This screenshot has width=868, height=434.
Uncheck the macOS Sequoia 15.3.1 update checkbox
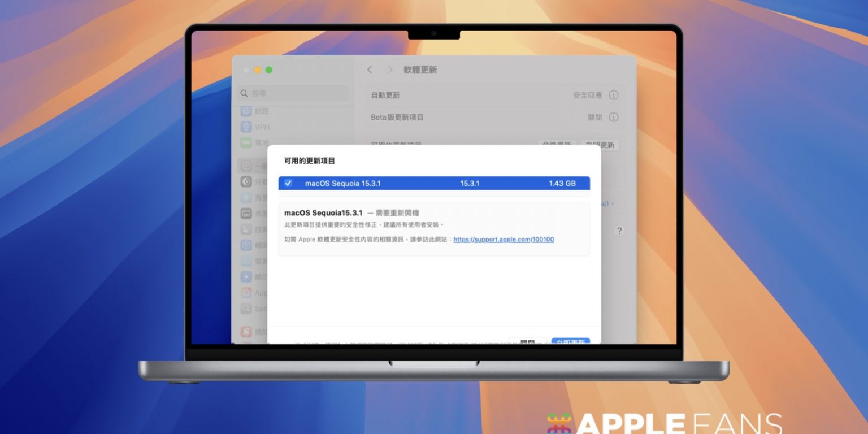tap(288, 183)
